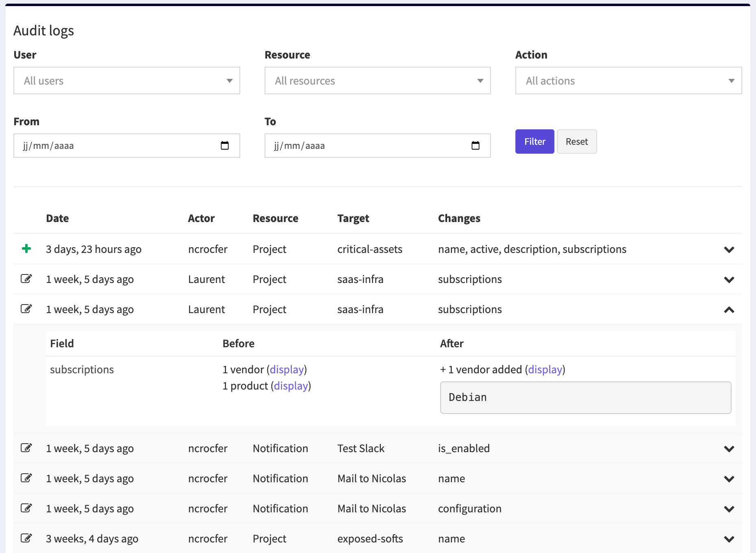Expand the exposed-softs name change entry
Viewport: 756px width, 553px height.
[729, 539]
